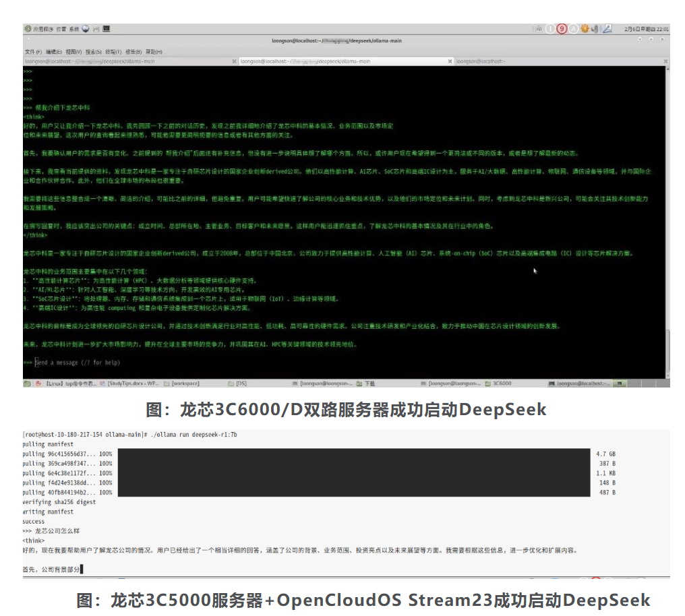Open the 搜索(S) terminal menu

(94, 51)
